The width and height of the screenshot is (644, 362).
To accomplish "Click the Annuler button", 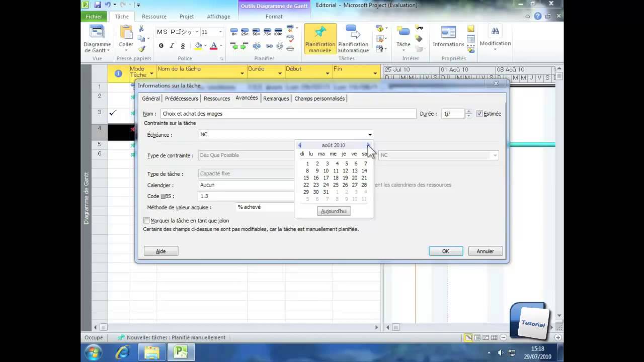I will (486, 251).
